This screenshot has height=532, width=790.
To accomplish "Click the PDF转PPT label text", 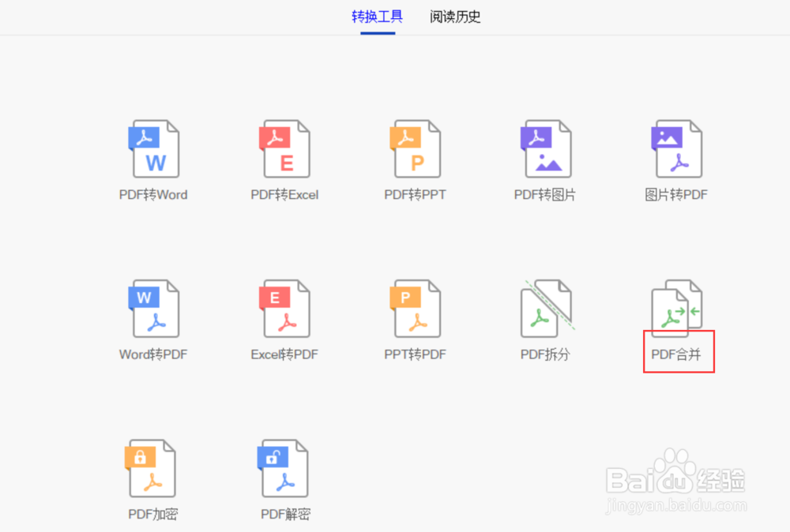I will 416,195.
